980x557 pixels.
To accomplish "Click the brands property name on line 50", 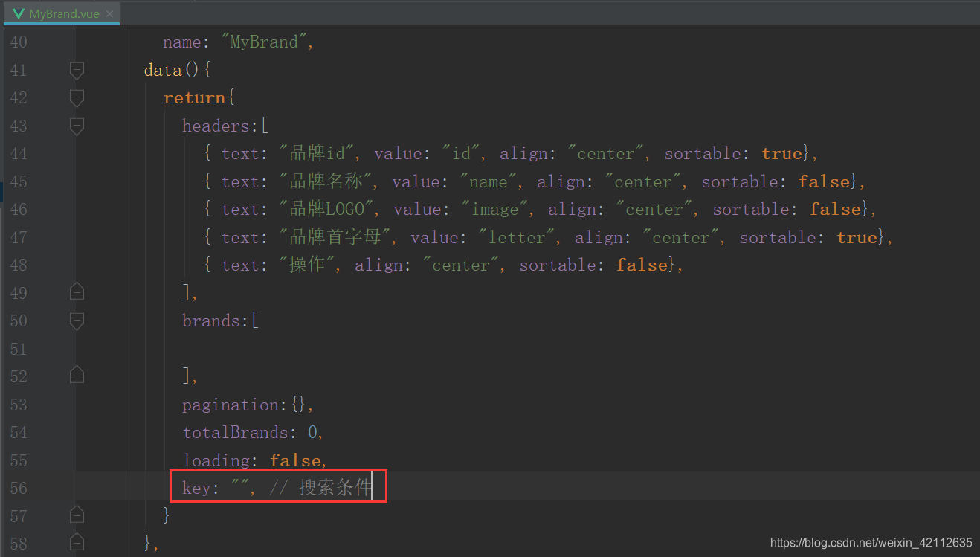I will tap(211, 321).
